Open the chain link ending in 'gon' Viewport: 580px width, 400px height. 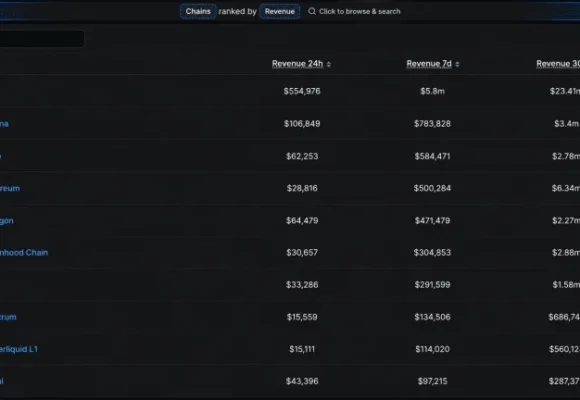tap(7, 221)
